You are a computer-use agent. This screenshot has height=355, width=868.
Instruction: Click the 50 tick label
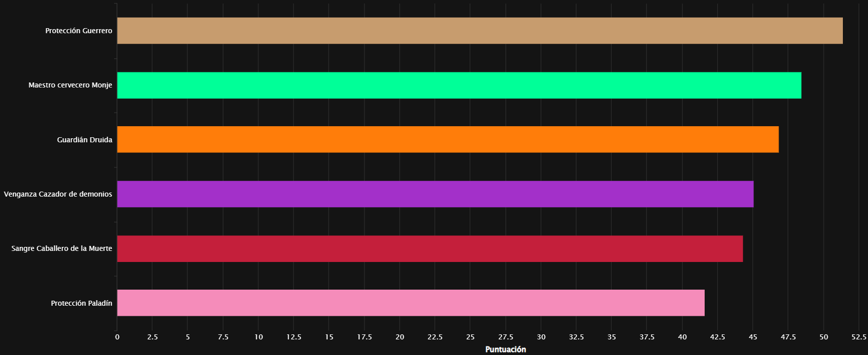point(824,337)
